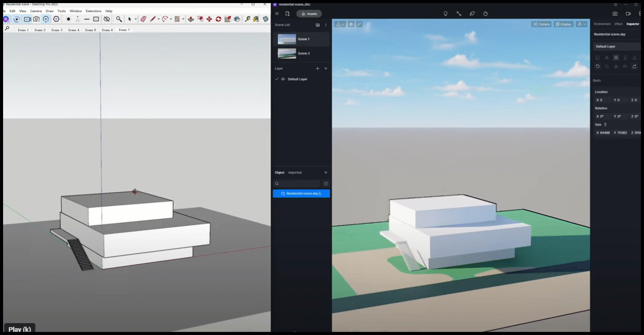Select the Eraser tool in SketchUp
This screenshot has width=644, height=335.
pyautogui.click(x=143, y=19)
